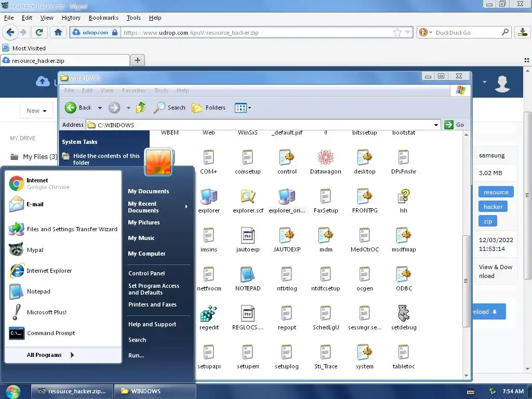The width and height of the screenshot is (532, 399).
Task: Click the Up folder toolbar icon
Action: (x=141, y=108)
